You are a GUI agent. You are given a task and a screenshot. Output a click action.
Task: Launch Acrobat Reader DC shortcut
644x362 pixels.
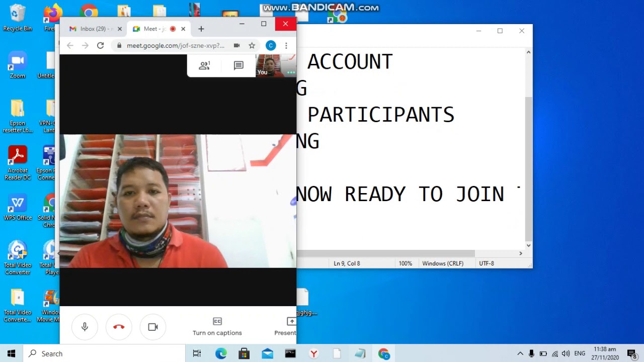pyautogui.click(x=18, y=163)
